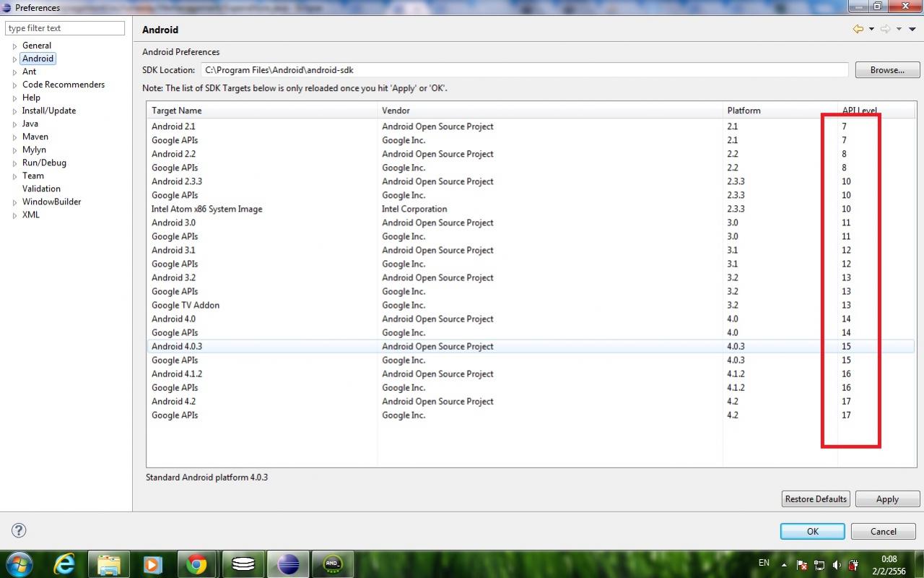This screenshot has height=578, width=924.
Task: Open the forward history dropdown arrow
Action: (899, 29)
